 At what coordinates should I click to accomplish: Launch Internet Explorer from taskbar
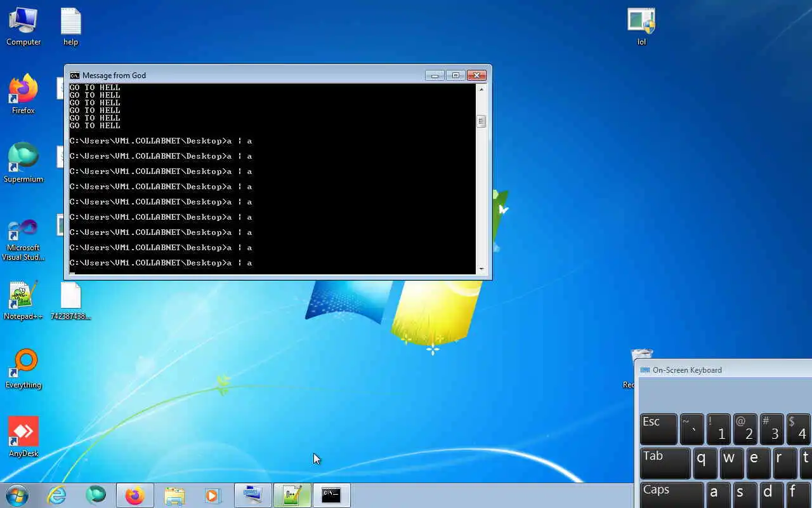pos(57,495)
